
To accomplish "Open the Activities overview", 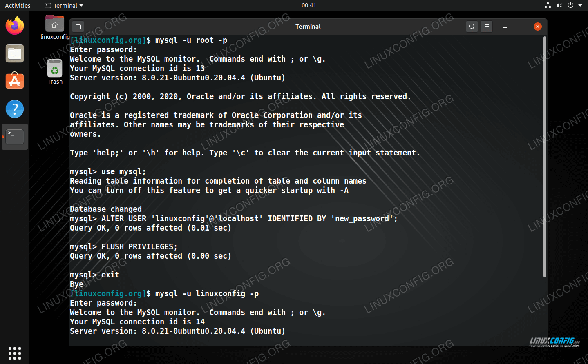I will coord(18,5).
